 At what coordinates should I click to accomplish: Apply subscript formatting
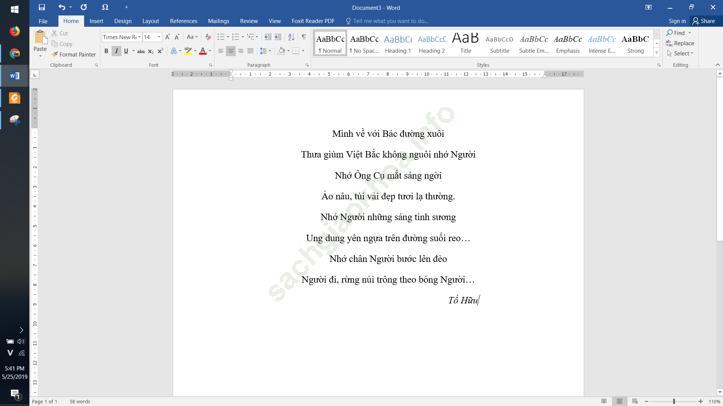(150, 51)
